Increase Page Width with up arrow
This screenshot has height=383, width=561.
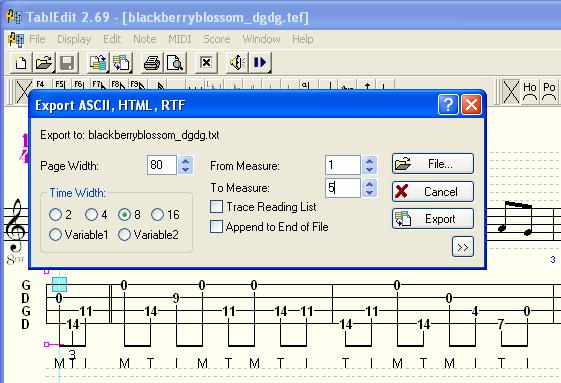coord(185,160)
